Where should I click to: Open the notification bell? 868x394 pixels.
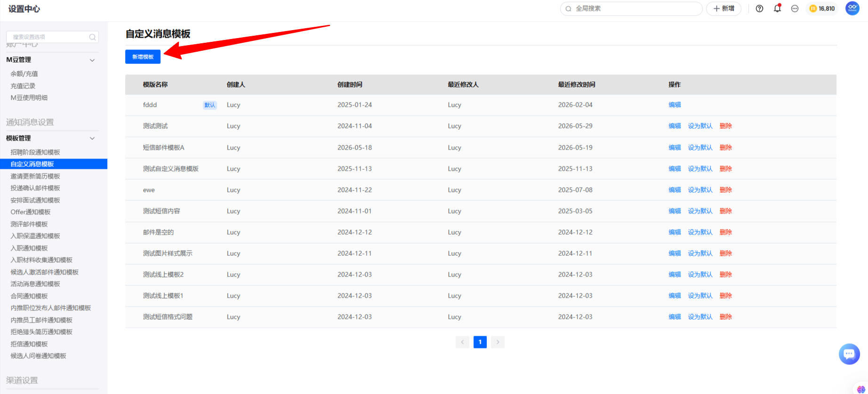point(777,8)
